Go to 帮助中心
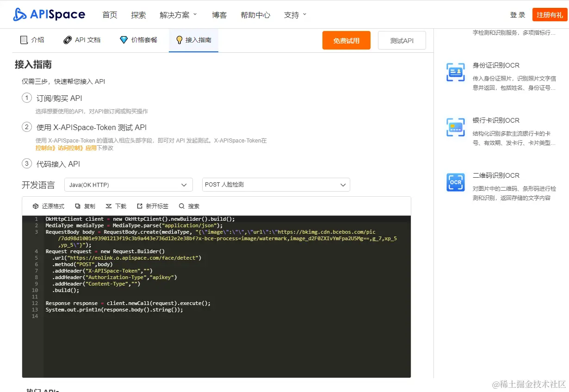569x392 pixels. 255,15
